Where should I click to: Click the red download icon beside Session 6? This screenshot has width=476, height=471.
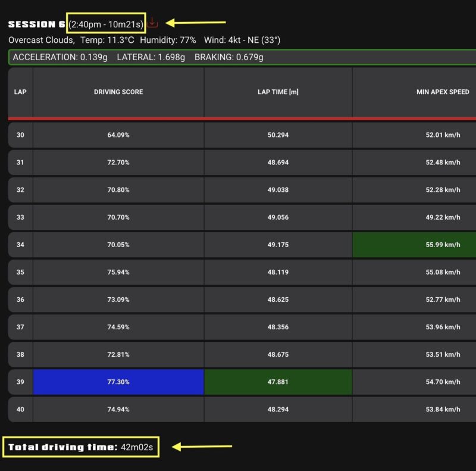point(153,23)
